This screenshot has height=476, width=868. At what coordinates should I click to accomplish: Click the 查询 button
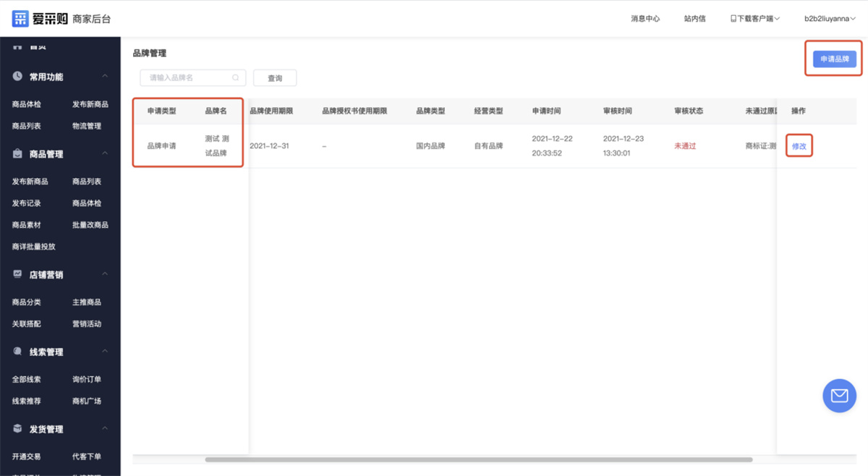(275, 78)
